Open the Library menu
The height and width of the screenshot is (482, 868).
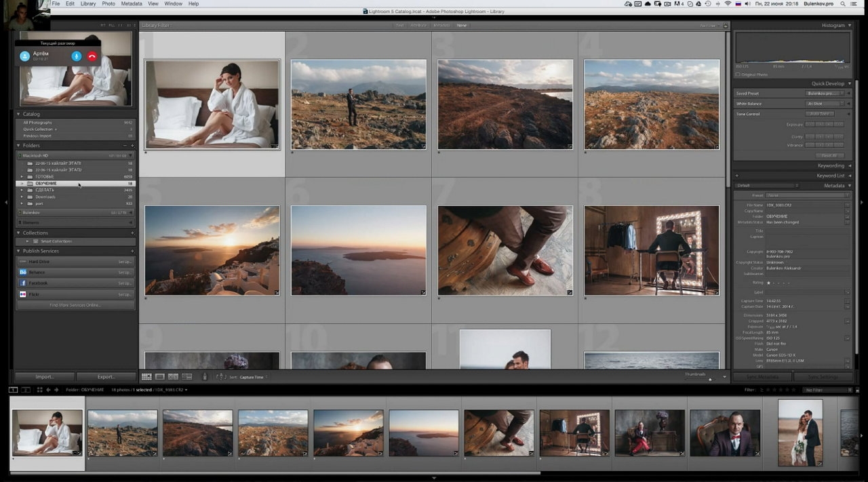point(88,3)
